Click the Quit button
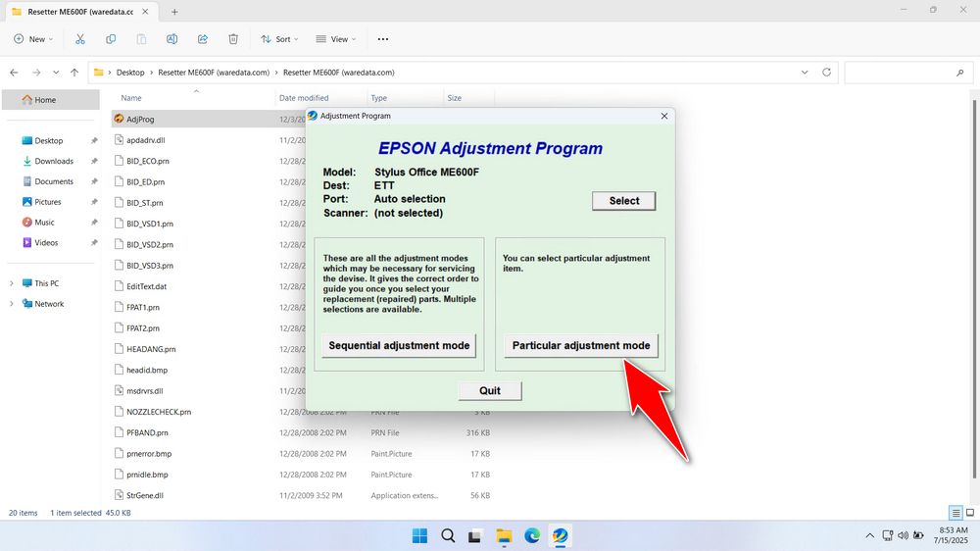This screenshot has height=551, width=980. pyautogui.click(x=490, y=391)
